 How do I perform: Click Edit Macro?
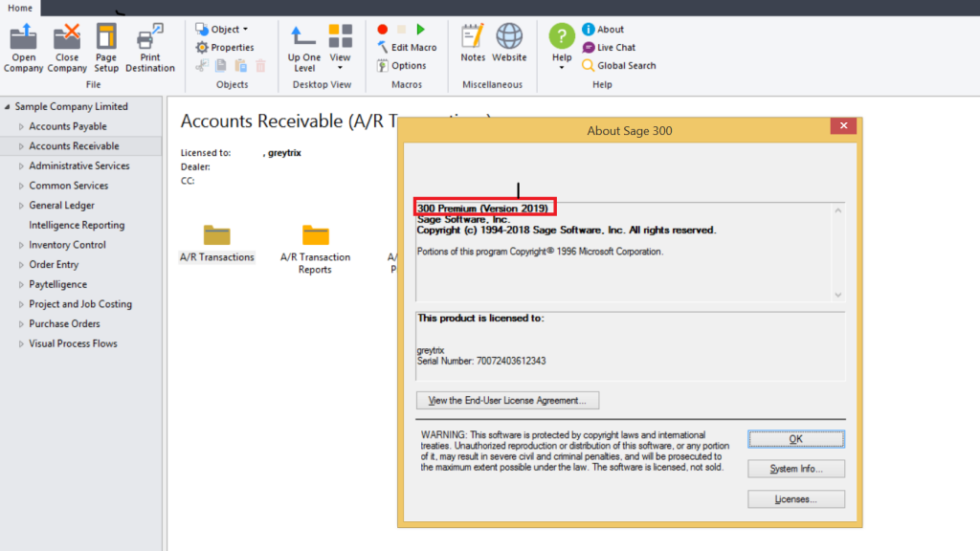pos(407,48)
